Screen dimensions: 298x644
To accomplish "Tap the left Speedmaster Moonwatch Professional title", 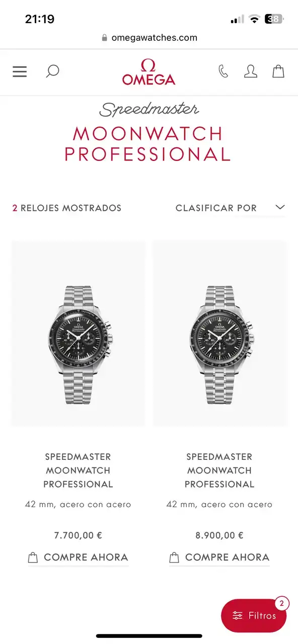I will (x=78, y=470).
